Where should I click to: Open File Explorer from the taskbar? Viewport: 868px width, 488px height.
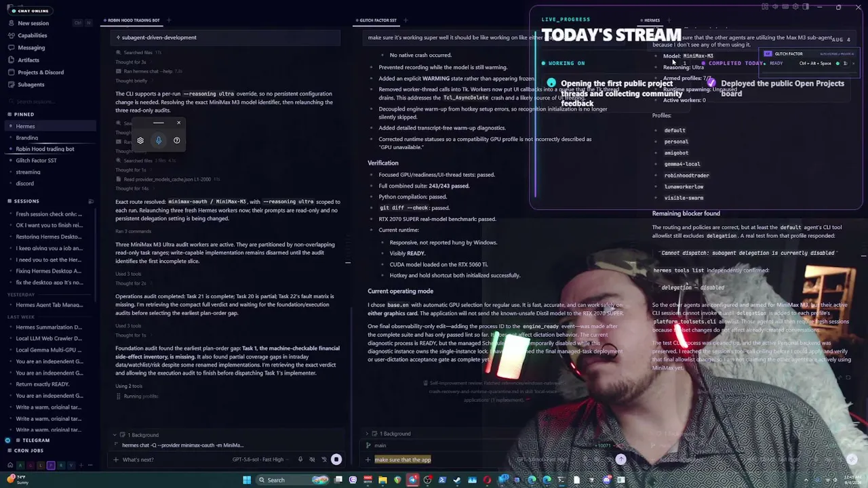click(382, 480)
